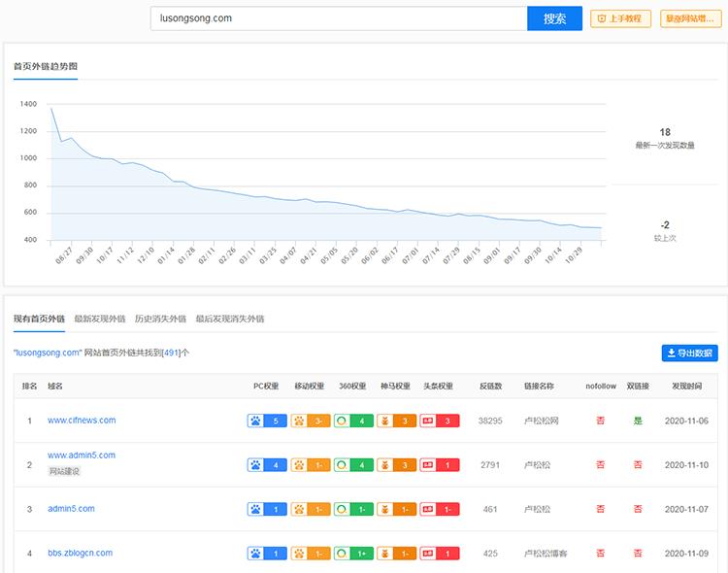Click the -2 change value beside chart

pyautogui.click(x=665, y=225)
